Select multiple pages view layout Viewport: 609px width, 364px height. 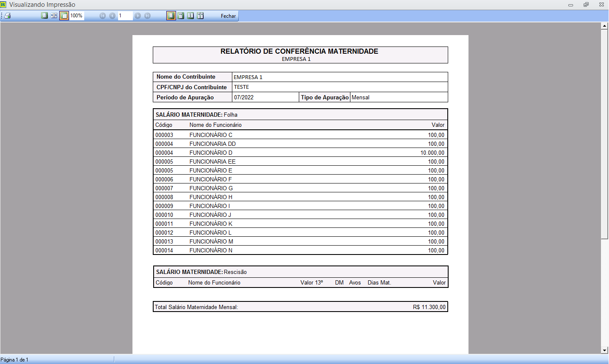pyautogui.click(x=201, y=16)
